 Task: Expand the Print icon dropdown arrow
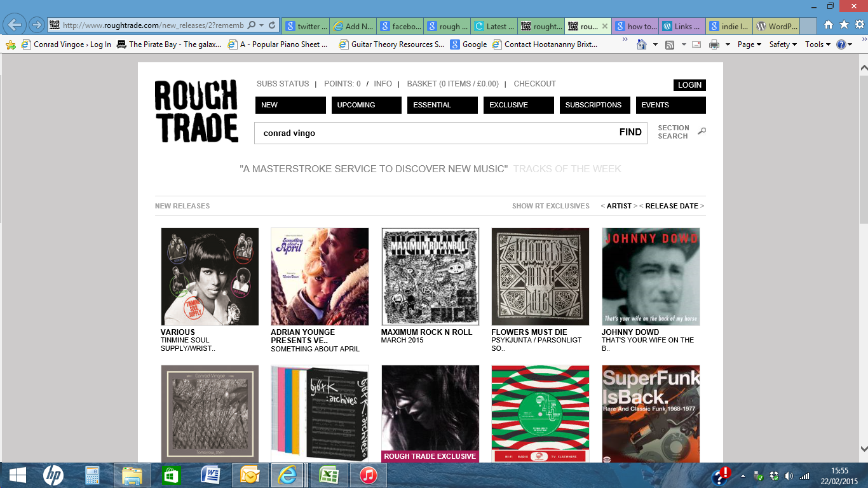pos(727,44)
